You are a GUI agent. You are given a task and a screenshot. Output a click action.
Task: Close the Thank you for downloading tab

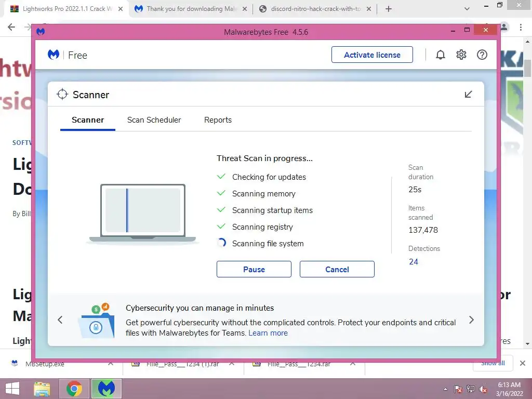click(245, 9)
